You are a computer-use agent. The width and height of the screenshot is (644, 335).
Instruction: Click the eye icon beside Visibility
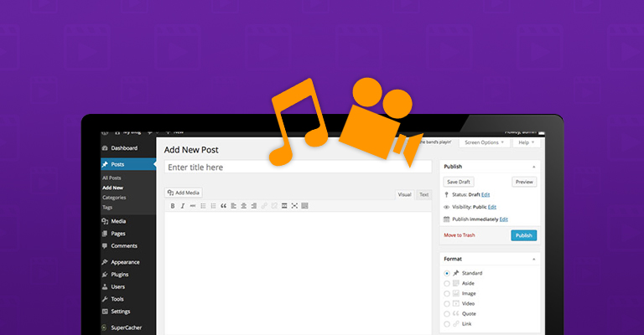point(446,207)
